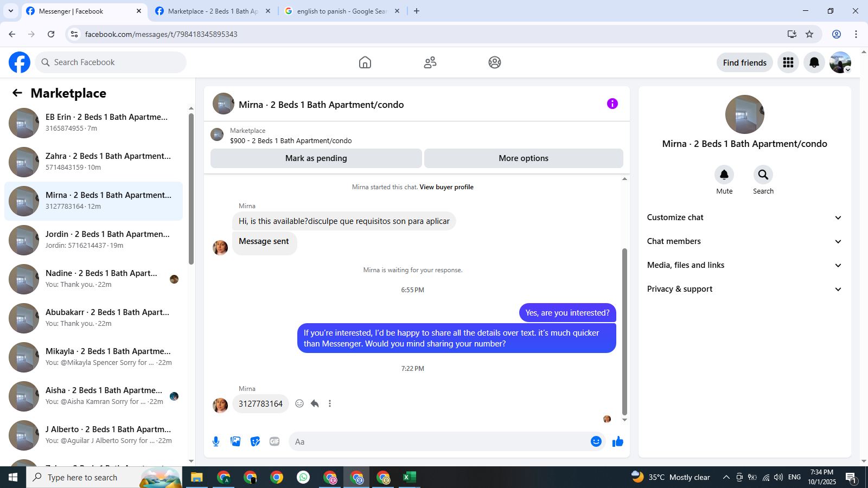Screen dimensions: 868x488
Task: Click the Chrome three-dot menu
Action: tap(856, 34)
